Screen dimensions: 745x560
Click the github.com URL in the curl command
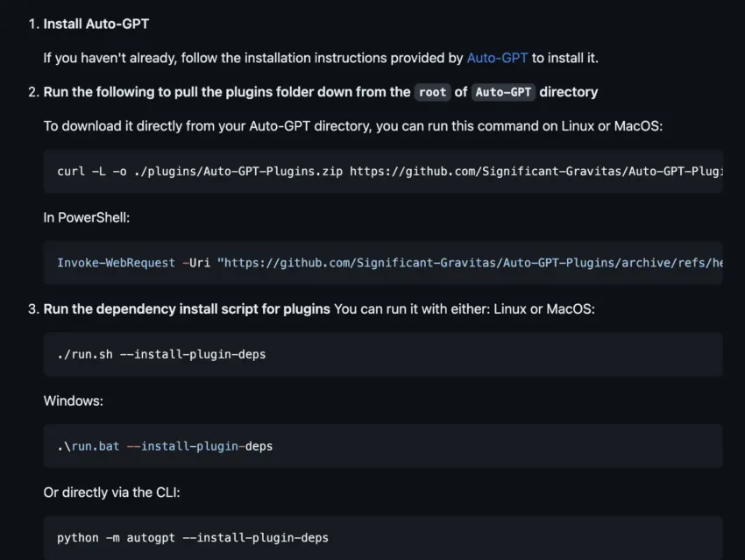[536, 172]
